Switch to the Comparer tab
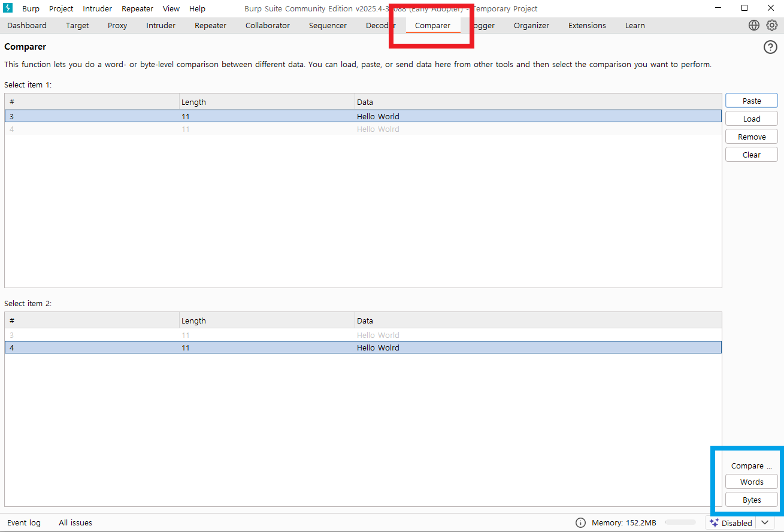The height and width of the screenshot is (532, 784). click(x=432, y=25)
